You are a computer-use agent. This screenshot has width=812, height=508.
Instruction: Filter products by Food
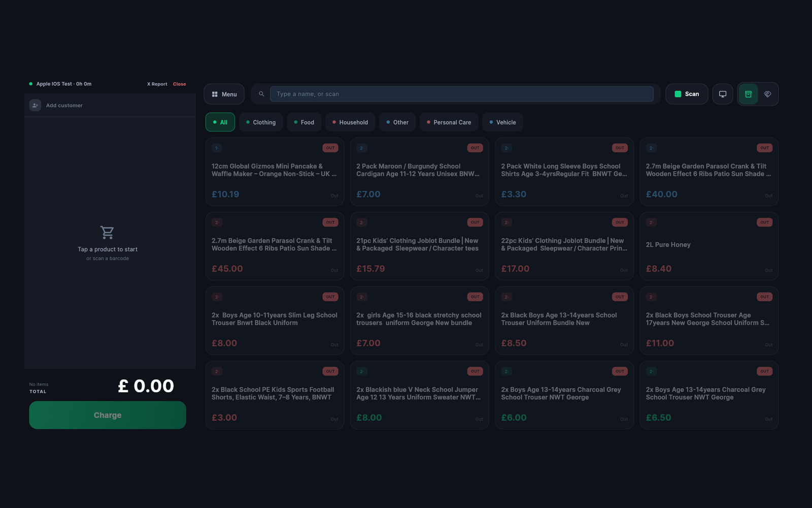coord(304,122)
